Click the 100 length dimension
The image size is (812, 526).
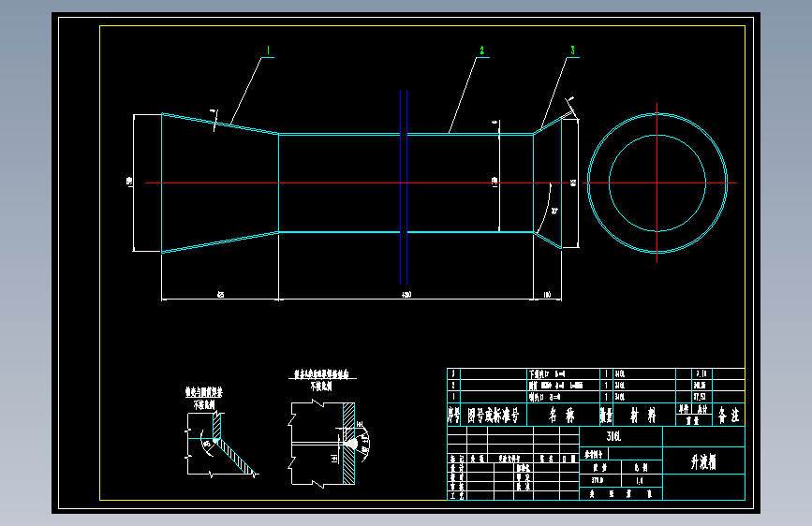click(x=547, y=295)
